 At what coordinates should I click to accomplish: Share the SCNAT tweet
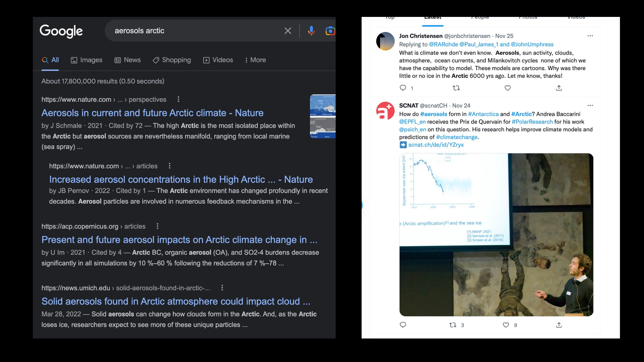pyautogui.click(x=559, y=325)
